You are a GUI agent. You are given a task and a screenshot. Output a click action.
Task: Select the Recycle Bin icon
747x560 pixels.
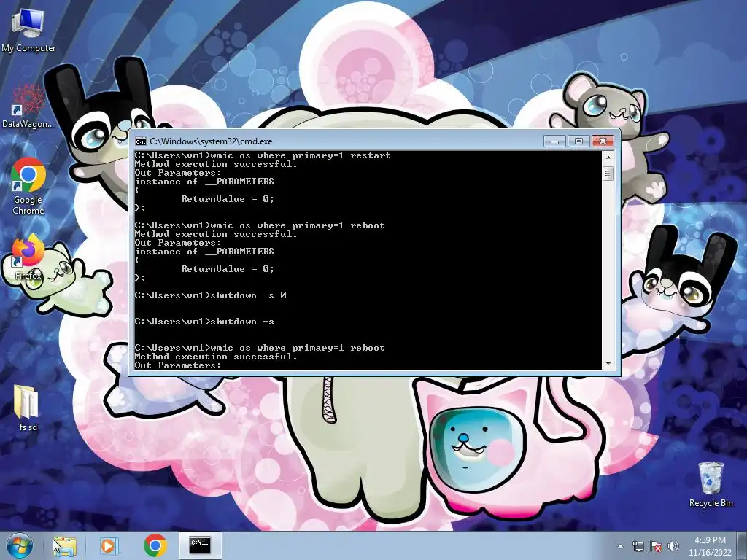[x=711, y=485]
